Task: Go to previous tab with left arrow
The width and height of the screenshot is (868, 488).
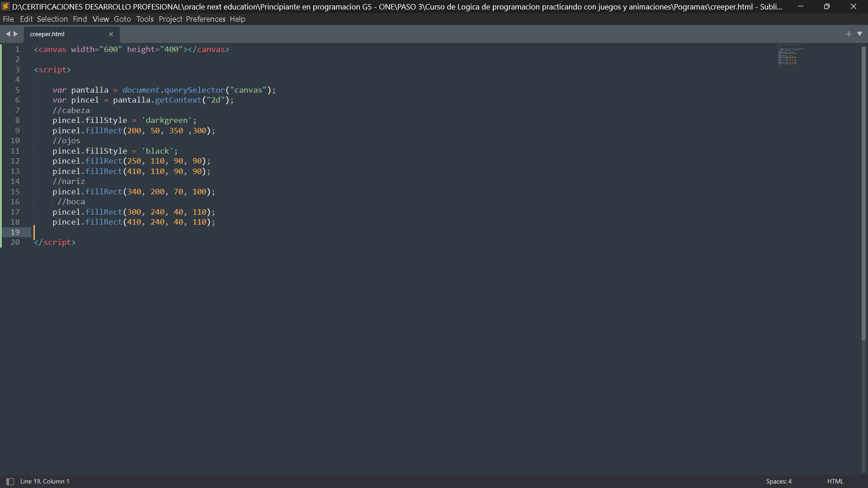Action: (8, 34)
